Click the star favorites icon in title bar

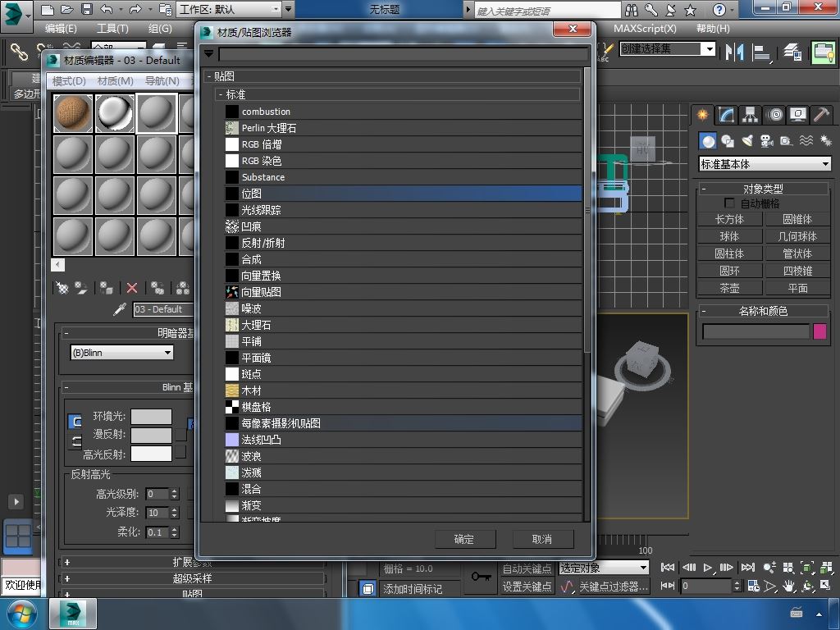click(691, 10)
